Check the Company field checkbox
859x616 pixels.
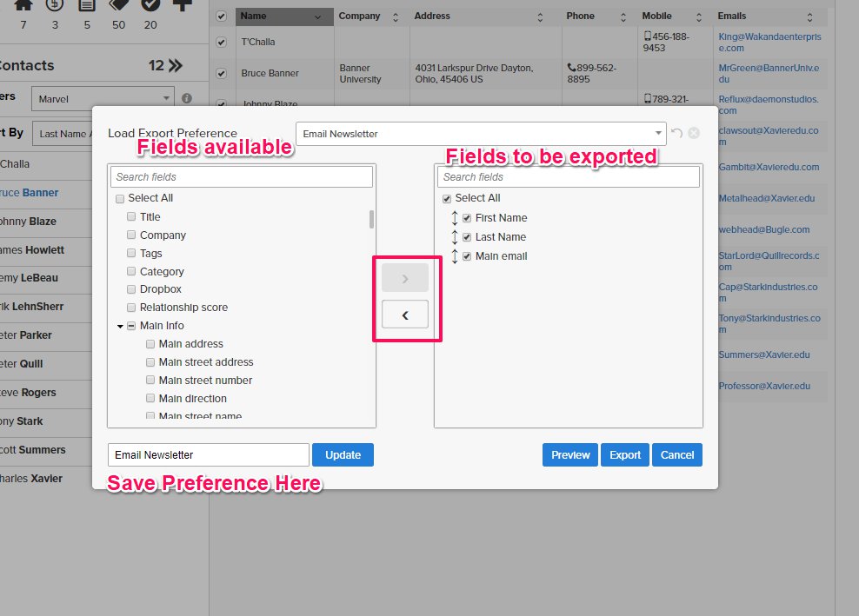point(131,235)
